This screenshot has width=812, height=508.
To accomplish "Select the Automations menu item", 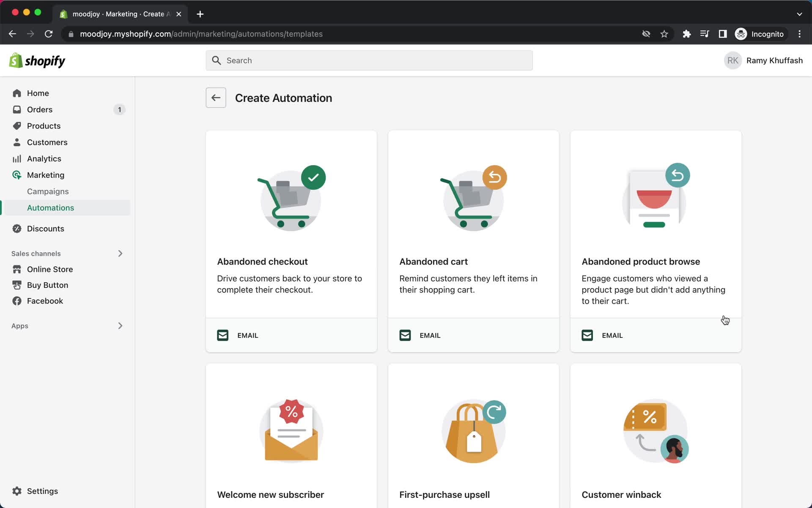I will coord(50,208).
